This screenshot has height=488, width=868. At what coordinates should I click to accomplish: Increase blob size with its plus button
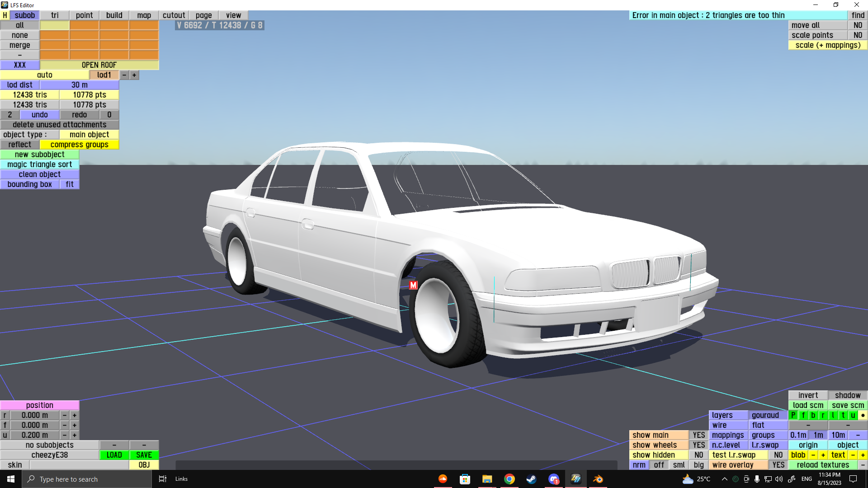(823, 455)
